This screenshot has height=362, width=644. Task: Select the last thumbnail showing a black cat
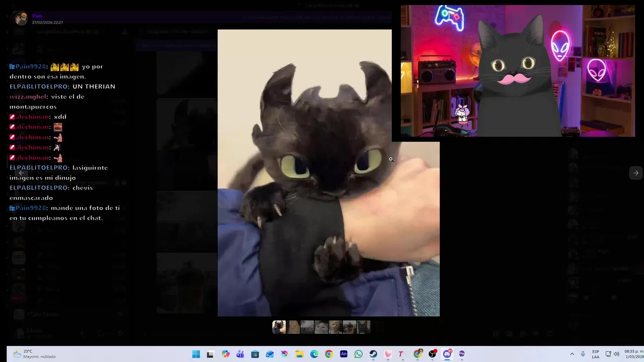tap(364, 327)
